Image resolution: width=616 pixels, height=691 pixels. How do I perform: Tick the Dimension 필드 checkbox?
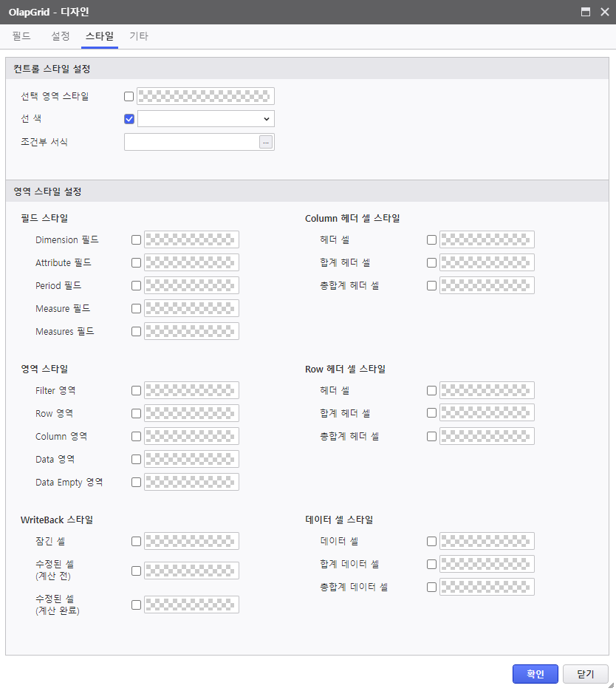136,239
